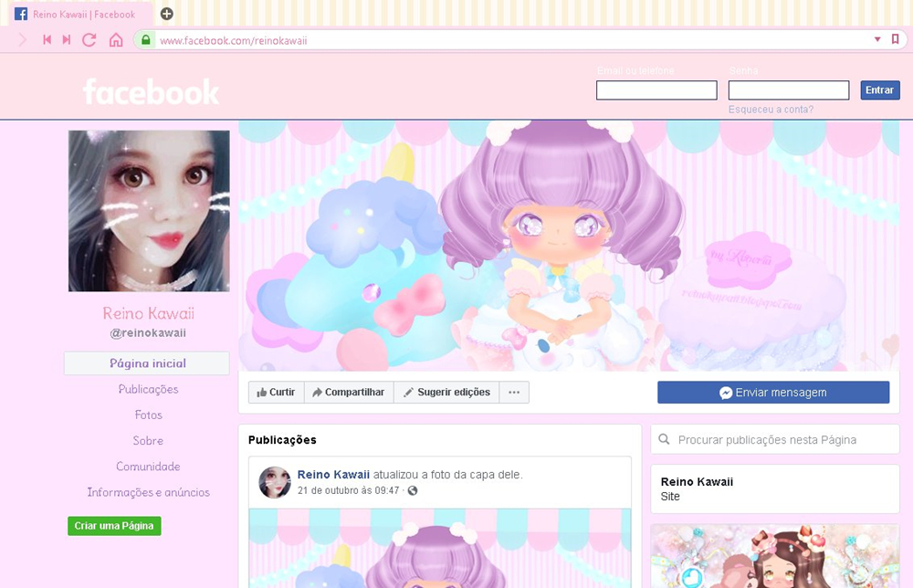Open Comunidade in sidebar menu

(x=148, y=467)
